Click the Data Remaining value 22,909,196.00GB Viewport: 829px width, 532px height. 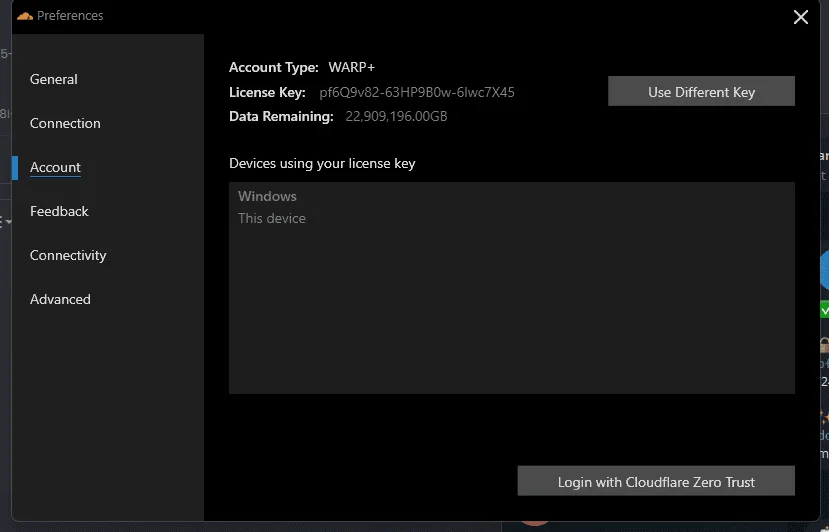point(396,116)
